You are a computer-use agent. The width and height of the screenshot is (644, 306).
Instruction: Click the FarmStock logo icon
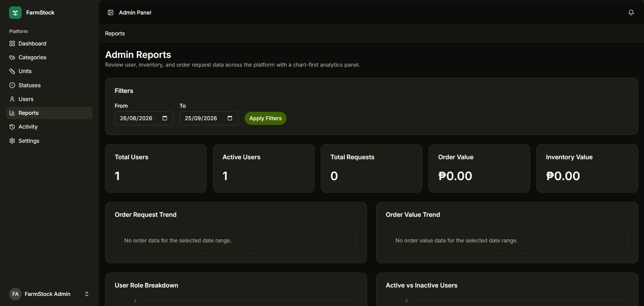coord(15,12)
